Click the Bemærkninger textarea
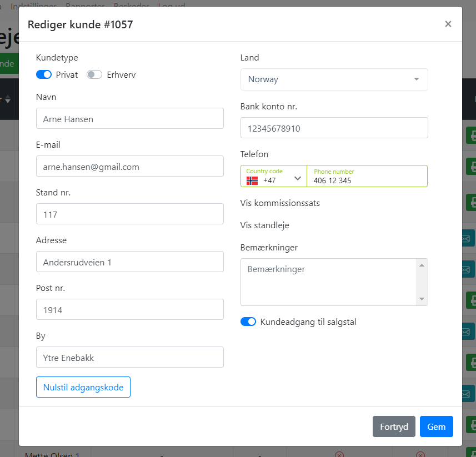476x457 pixels. click(x=328, y=282)
